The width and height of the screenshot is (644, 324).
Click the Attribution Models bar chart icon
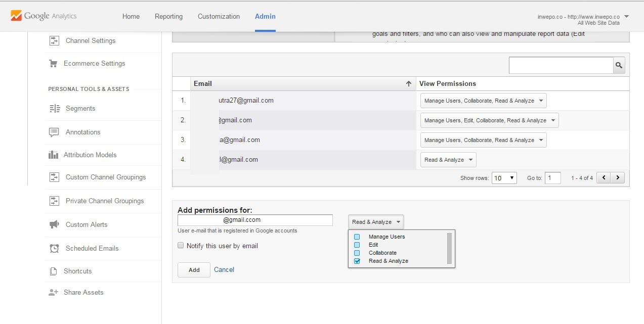coord(53,155)
